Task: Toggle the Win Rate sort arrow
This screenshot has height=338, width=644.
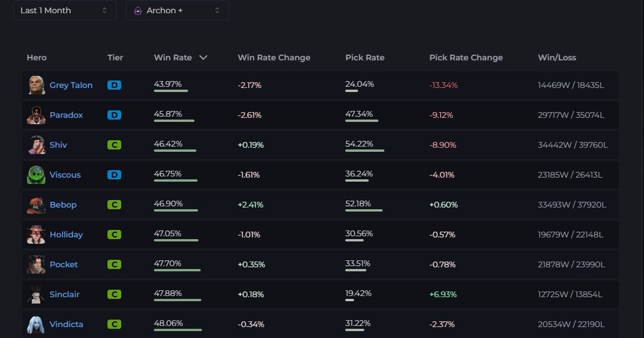Action: point(203,57)
